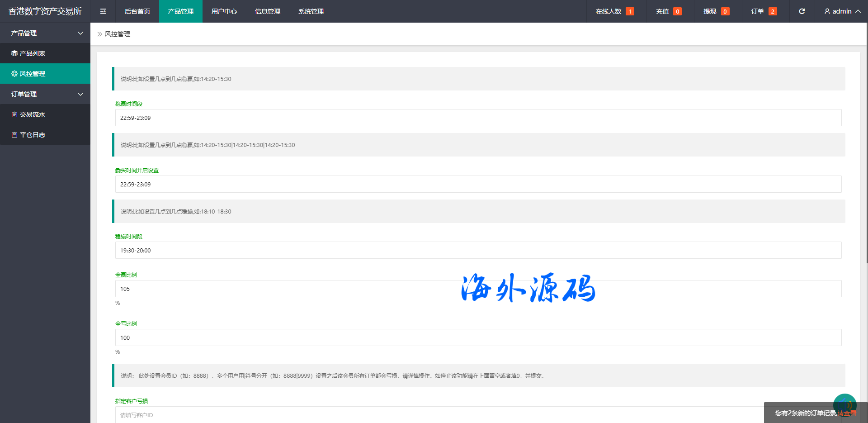
Task: Click the 稳赢时间段 input field
Action: click(478, 118)
